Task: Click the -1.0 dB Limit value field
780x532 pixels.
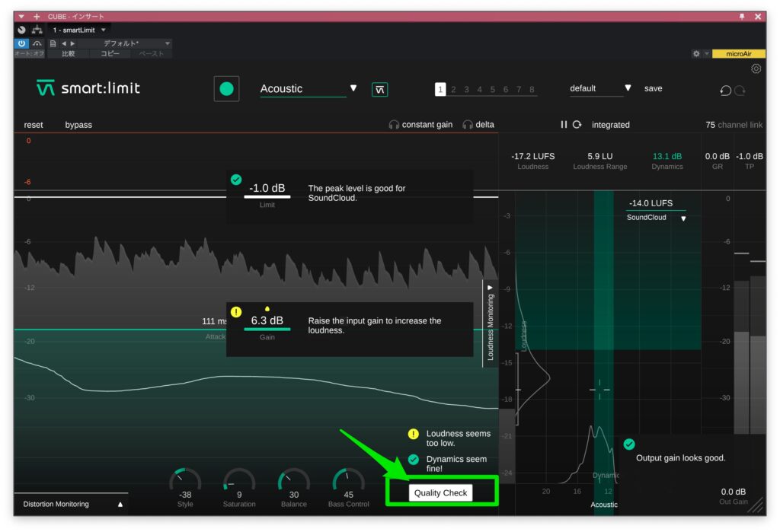Action: pos(267,188)
